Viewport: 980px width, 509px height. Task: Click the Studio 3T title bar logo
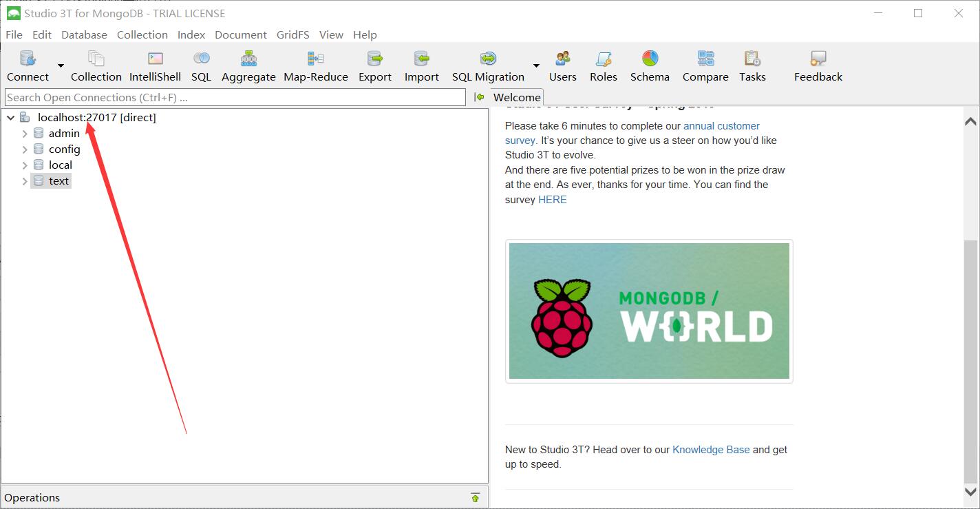(x=13, y=13)
